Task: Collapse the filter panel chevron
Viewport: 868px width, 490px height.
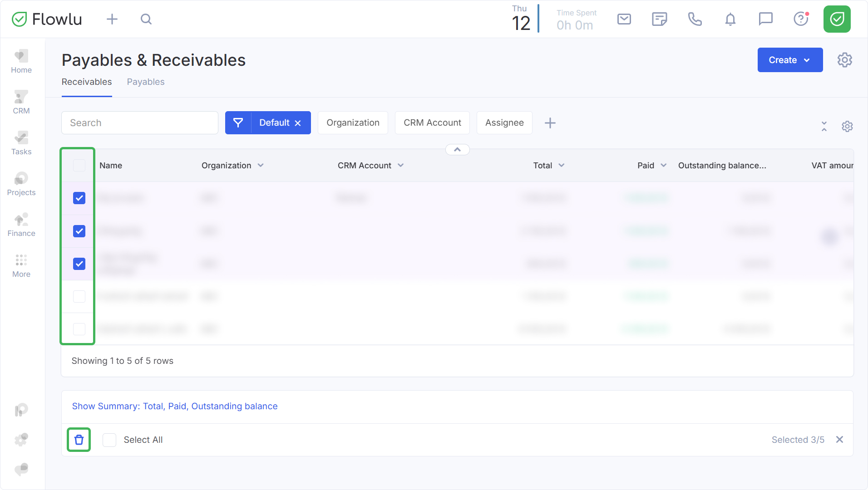Action: point(457,150)
